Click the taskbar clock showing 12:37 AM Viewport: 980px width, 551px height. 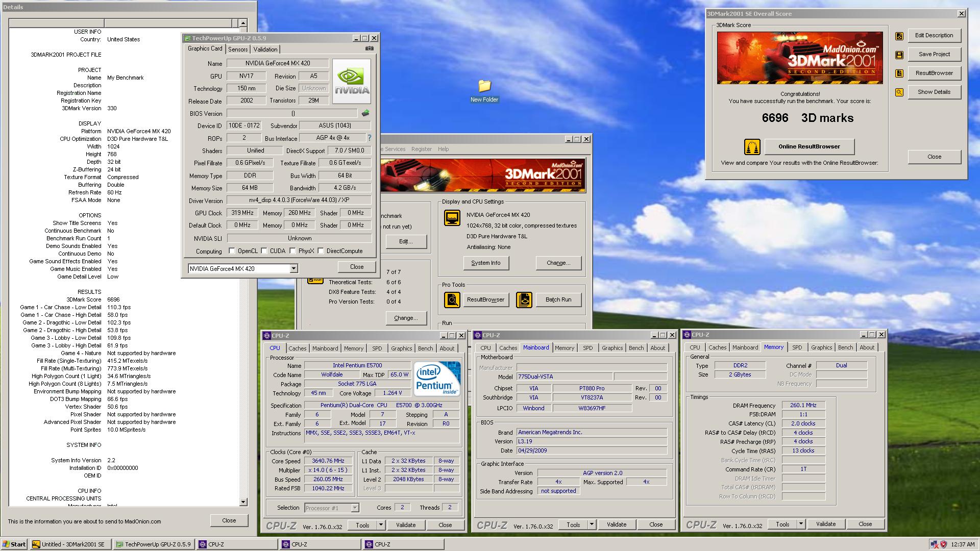coord(963,544)
